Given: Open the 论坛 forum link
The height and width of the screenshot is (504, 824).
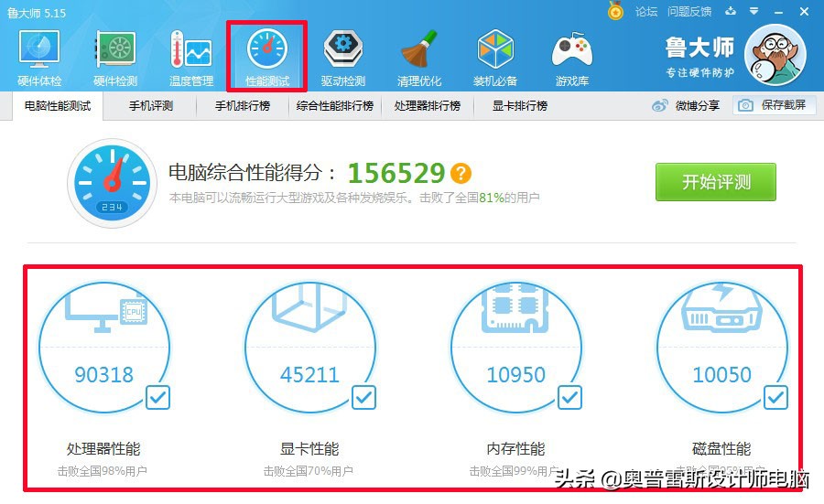Looking at the screenshot, I should (645, 12).
